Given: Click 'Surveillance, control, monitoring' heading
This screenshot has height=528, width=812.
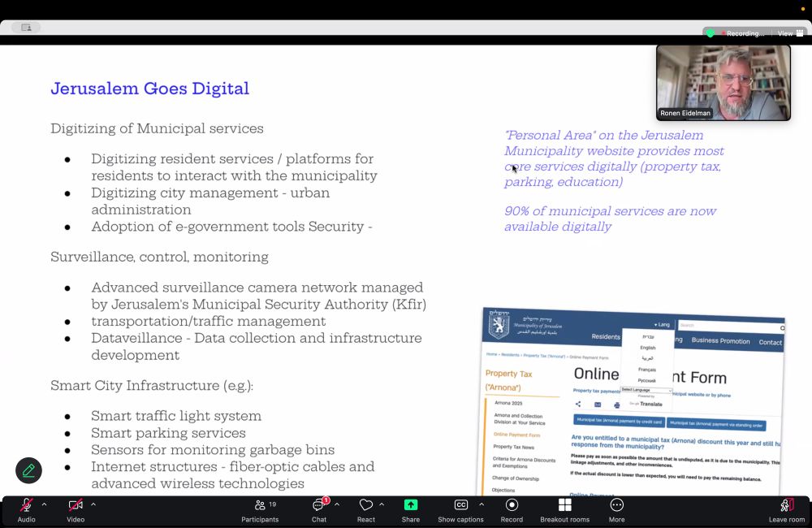Looking at the screenshot, I should coord(159,257).
